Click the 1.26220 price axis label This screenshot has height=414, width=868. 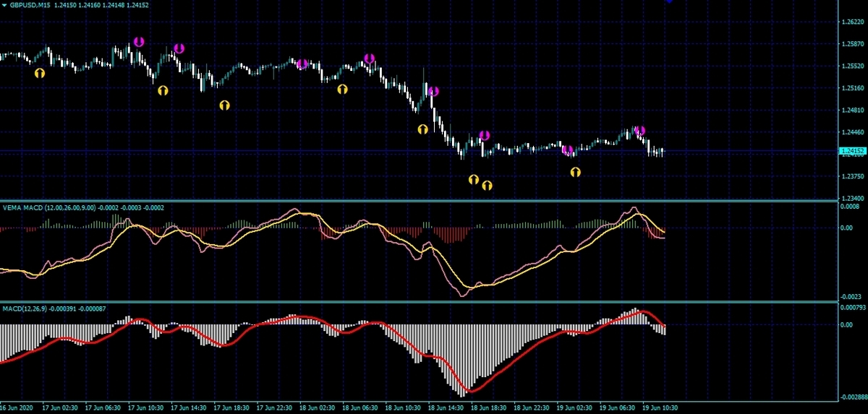pos(854,23)
